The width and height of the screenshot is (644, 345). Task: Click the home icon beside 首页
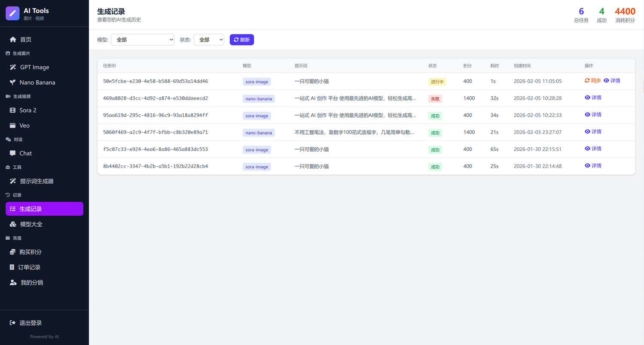(x=13, y=40)
